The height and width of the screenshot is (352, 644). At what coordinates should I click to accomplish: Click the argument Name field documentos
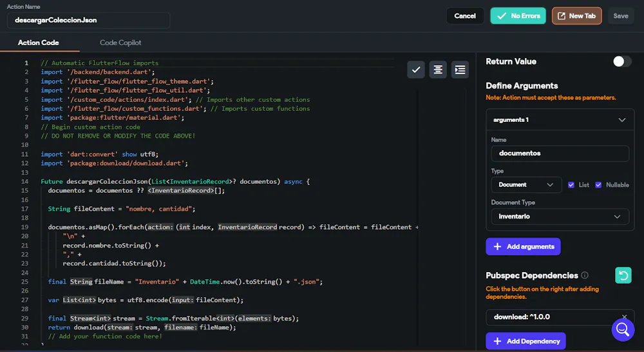click(560, 153)
